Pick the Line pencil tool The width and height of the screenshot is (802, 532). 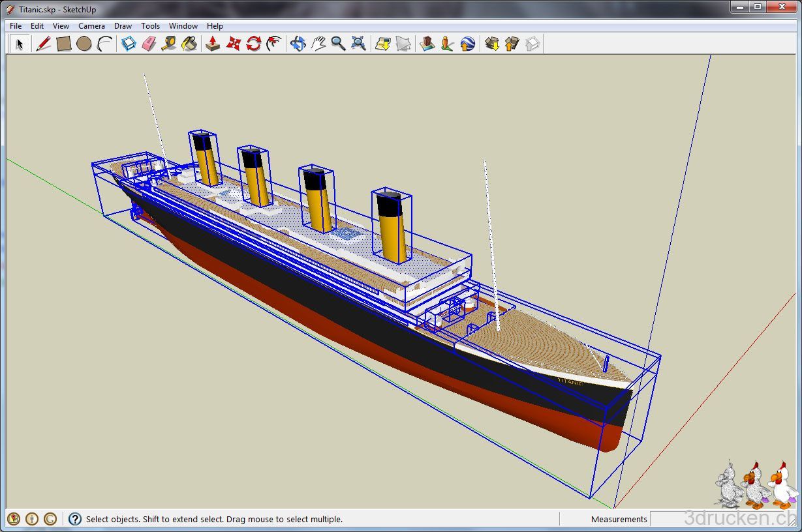pos(43,44)
